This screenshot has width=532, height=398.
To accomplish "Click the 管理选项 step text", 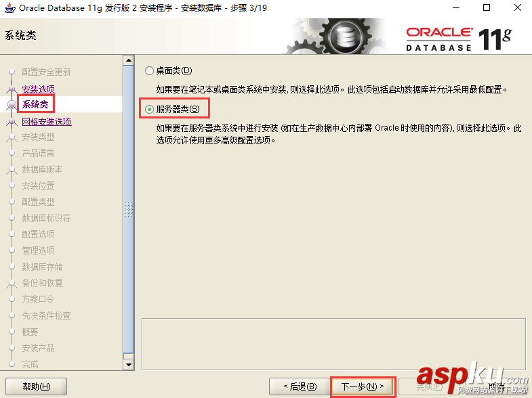I will point(38,250).
